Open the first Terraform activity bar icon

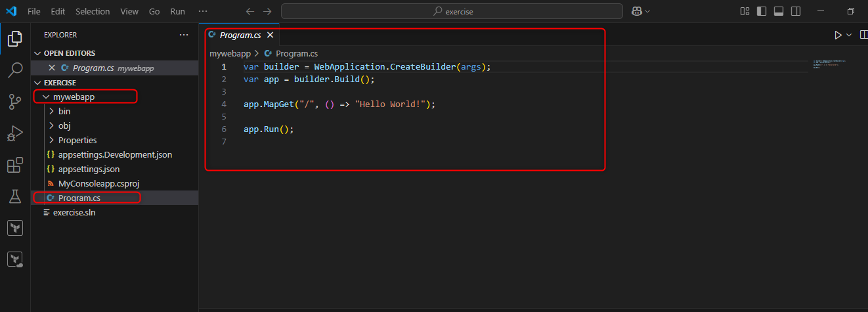coord(14,228)
